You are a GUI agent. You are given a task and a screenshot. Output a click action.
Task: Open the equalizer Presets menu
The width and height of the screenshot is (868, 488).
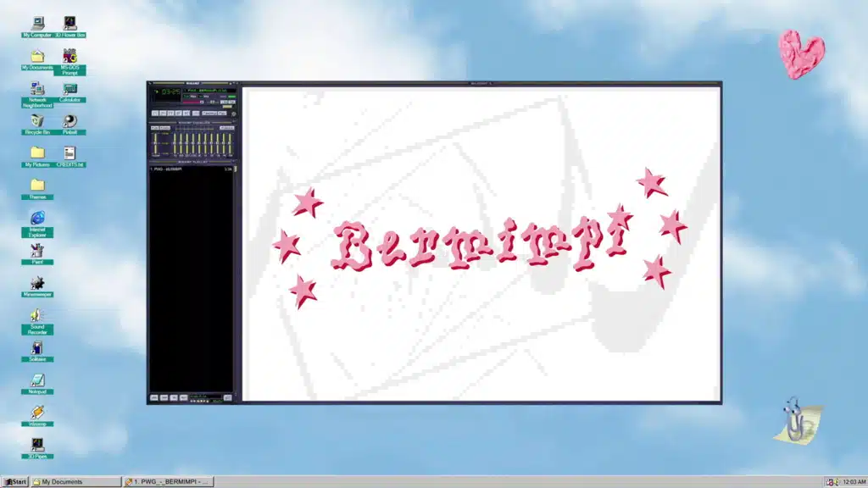coord(226,128)
